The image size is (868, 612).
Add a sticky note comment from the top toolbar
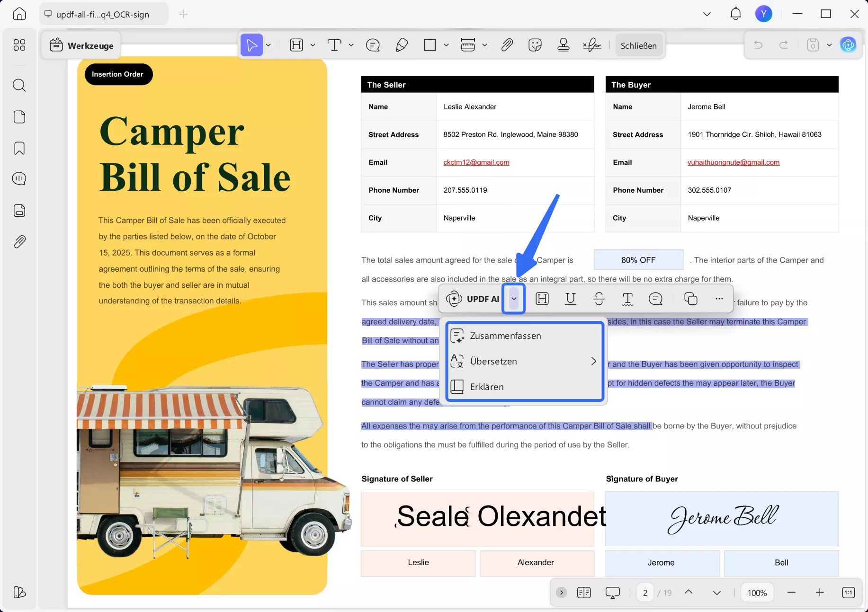pos(373,45)
